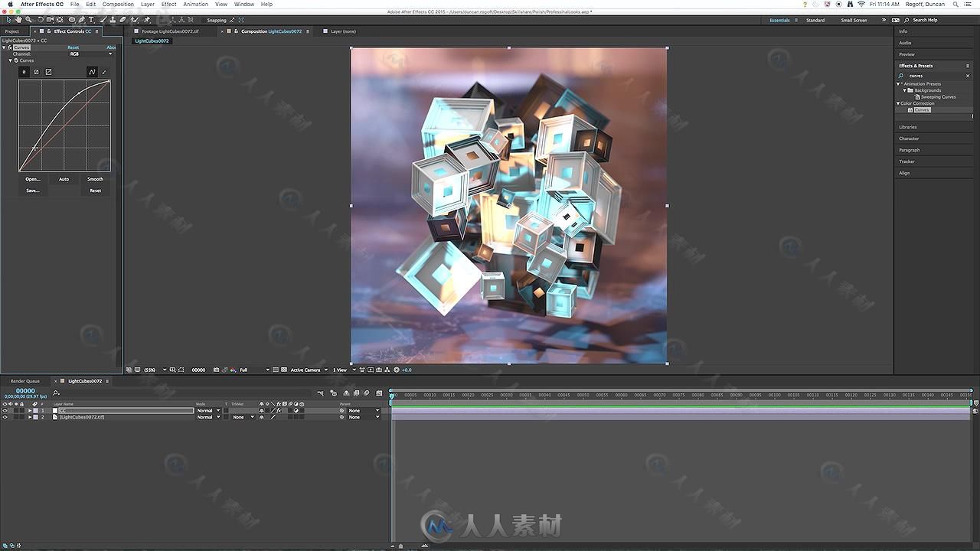The image size is (980, 551).
Task: Toggle the fx switch for Curves effect
Action: click(x=9, y=47)
